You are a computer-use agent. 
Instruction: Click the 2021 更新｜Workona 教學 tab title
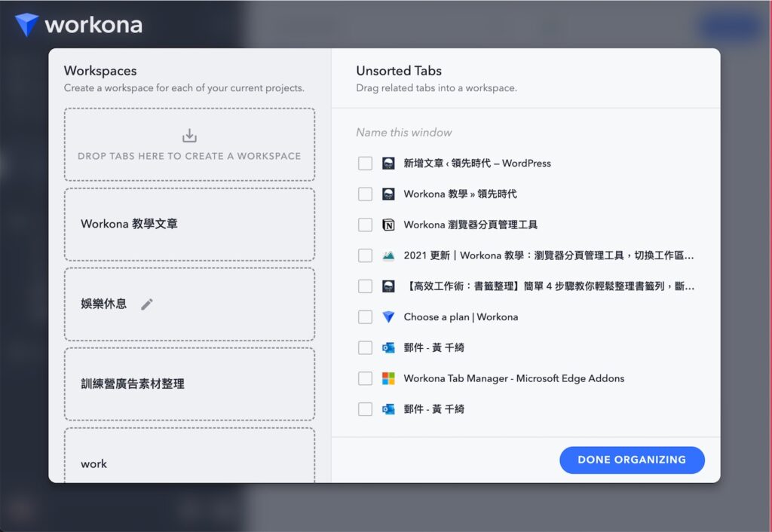(549, 255)
